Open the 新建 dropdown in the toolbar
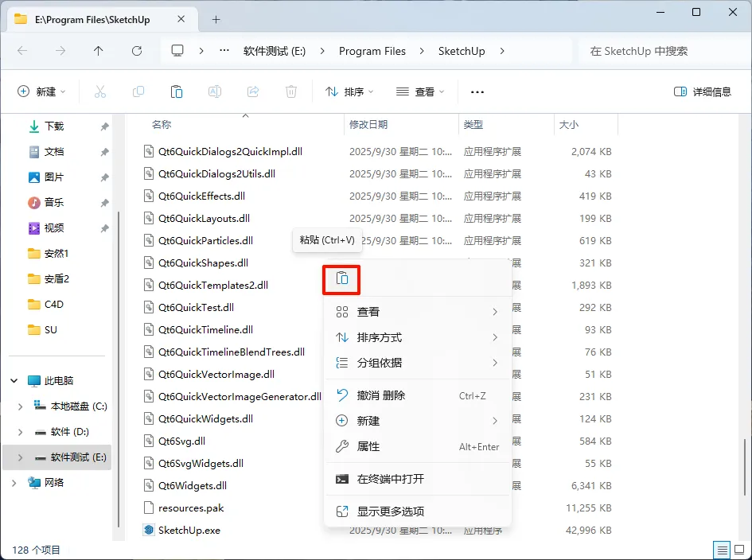The image size is (752, 560). coord(41,91)
